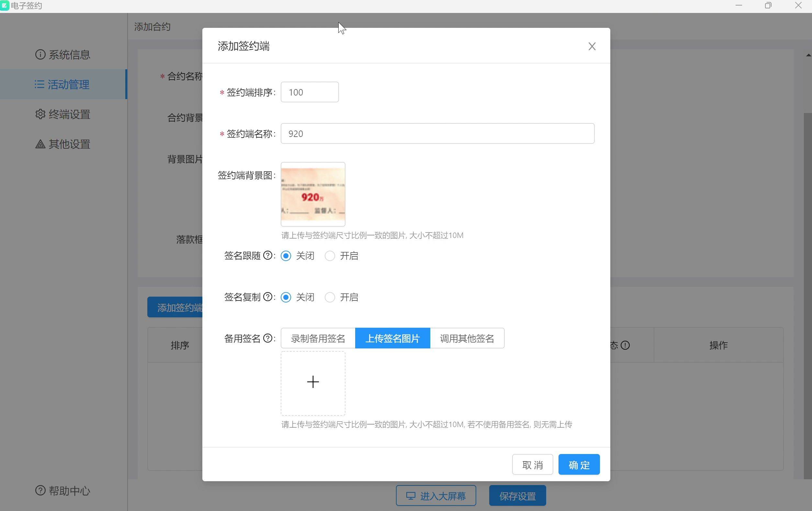Open help icon beside 签名复制
The height and width of the screenshot is (511, 812).
[x=268, y=297]
